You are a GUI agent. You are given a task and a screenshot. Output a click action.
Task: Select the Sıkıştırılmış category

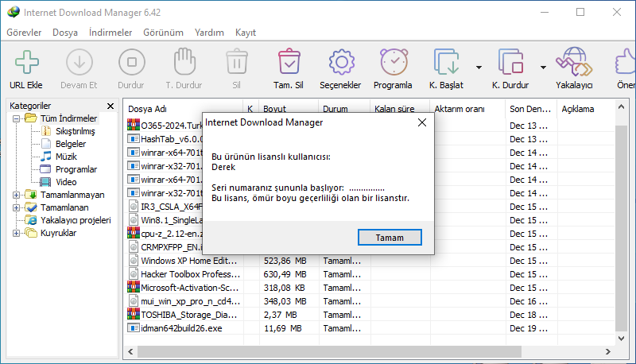[75, 131]
